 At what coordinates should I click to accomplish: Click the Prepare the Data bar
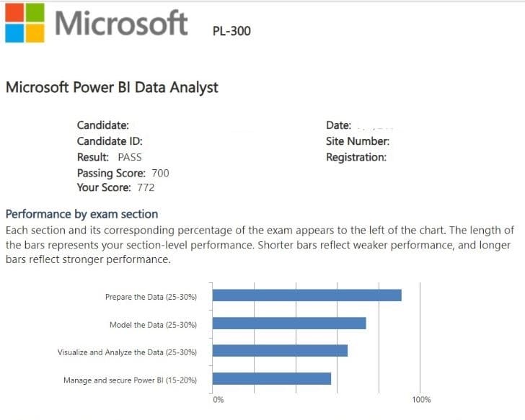point(307,295)
